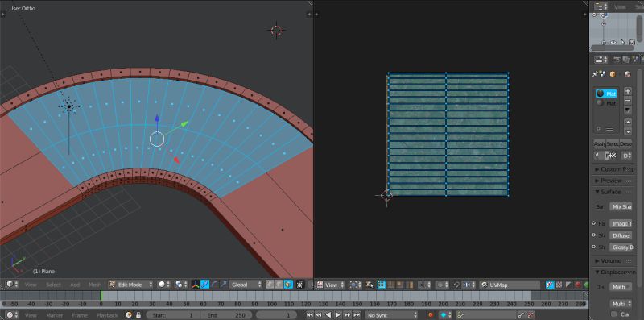Viewport: 644px width, 320px height.
Task: Click the pin image icon in UV editor
Action: click(x=369, y=285)
